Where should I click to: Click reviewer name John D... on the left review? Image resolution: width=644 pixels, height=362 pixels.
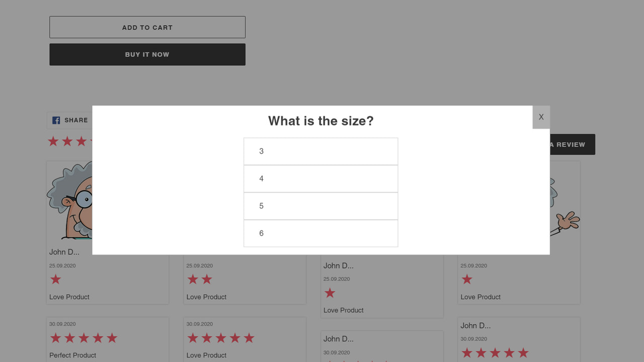tap(65, 252)
